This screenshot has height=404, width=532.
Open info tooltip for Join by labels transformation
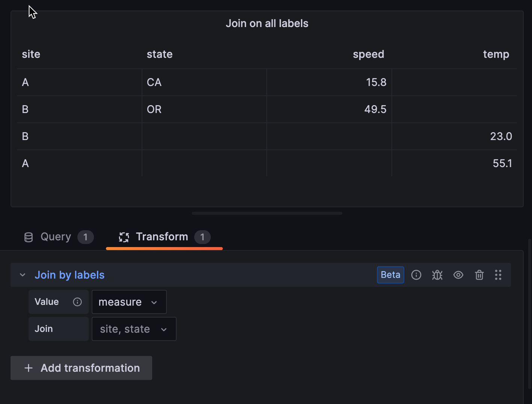coord(416,275)
